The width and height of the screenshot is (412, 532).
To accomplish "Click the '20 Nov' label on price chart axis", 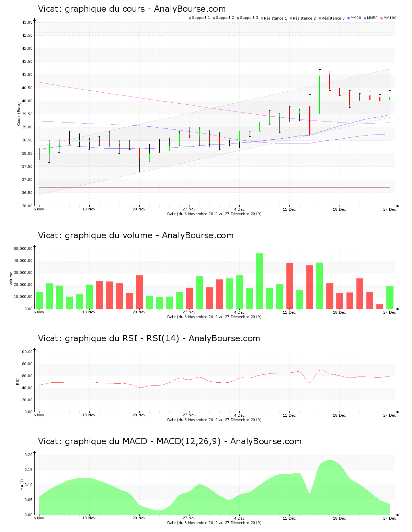I will pos(139,209).
